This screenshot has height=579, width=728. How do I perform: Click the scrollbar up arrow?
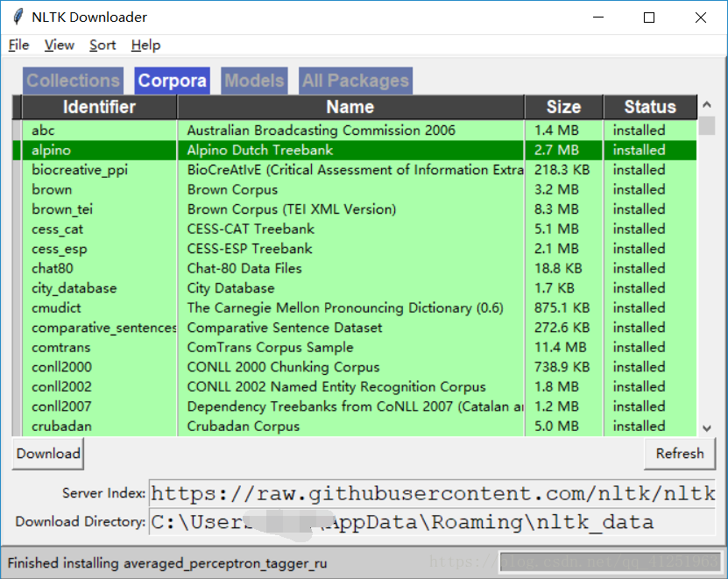point(707,104)
